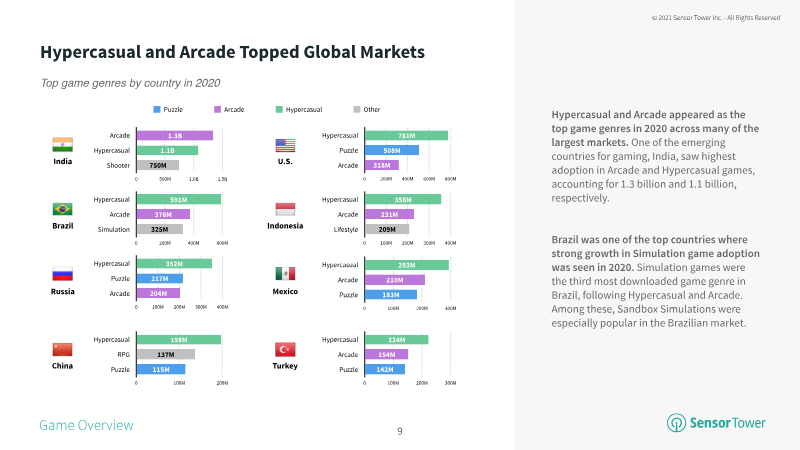Click the Game Overview footer label
This screenshot has width=800, height=450.
pyautogui.click(x=86, y=425)
